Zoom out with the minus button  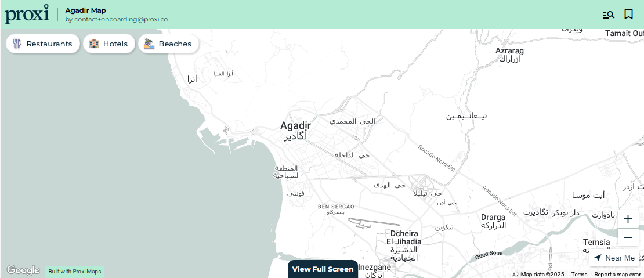click(628, 237)
